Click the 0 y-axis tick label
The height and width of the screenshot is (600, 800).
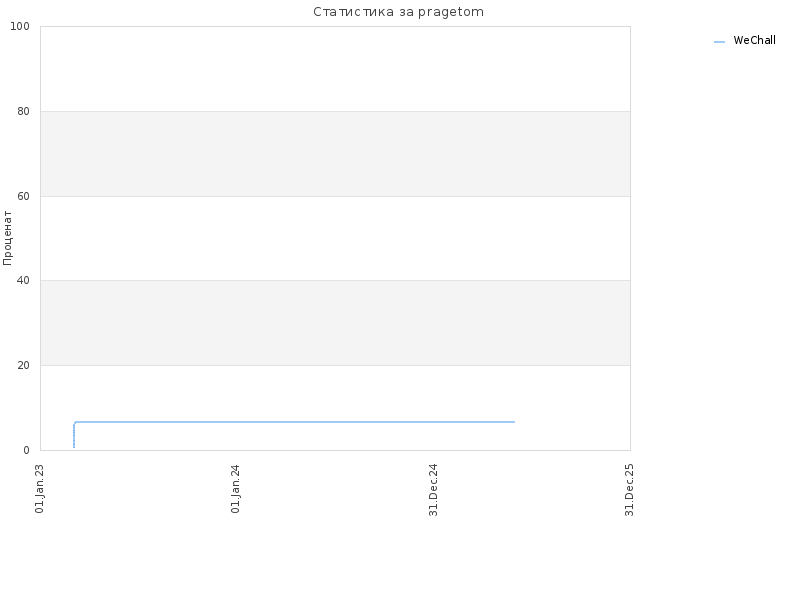pyautogui.click(x=27, y=451)
